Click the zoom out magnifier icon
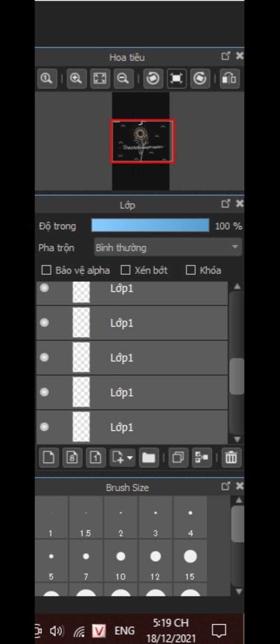The width and height of the screenshot is (280, 644). pos(123,79)
